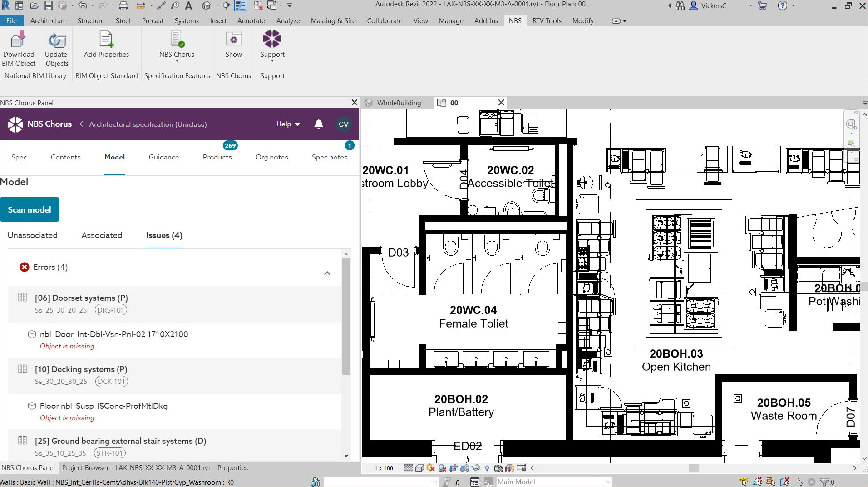Click the Save icon in Quick Access Toolbar
868x487 pixels.
tap(49, 5)
